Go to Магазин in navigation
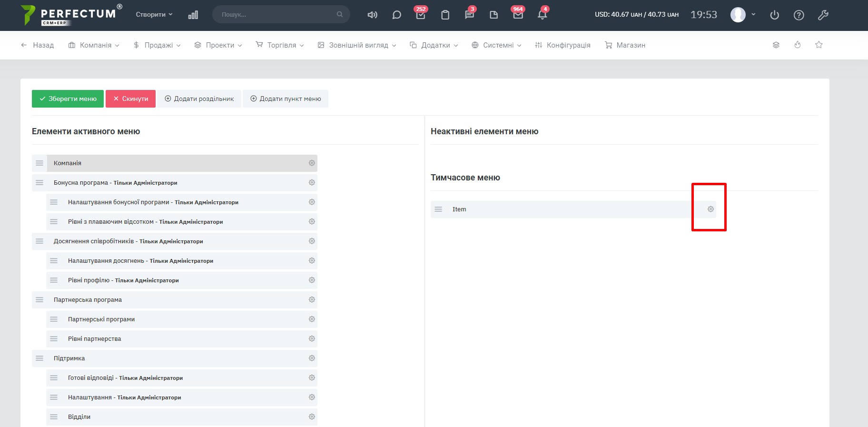868x427 pixels. (x=625, y=45)
